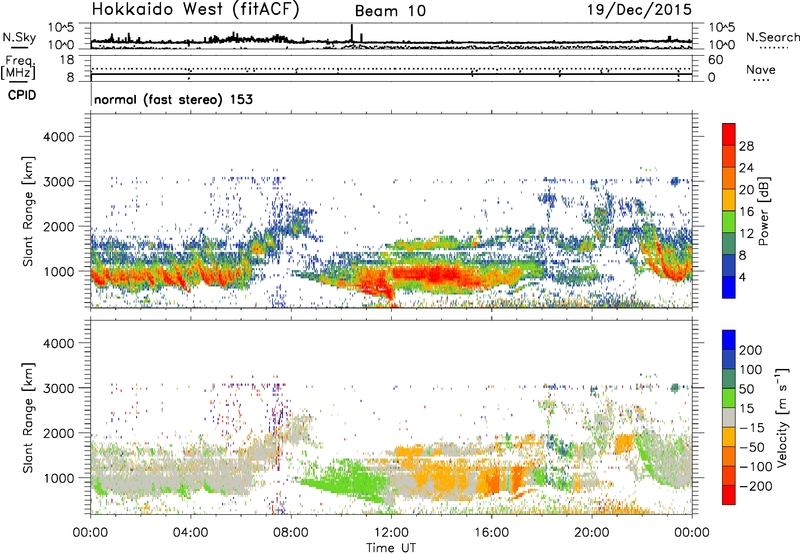This screenshot has width=800, height=554.
Task: Click the dark orange velocity patch near 16:00
Action: [493, 482]
